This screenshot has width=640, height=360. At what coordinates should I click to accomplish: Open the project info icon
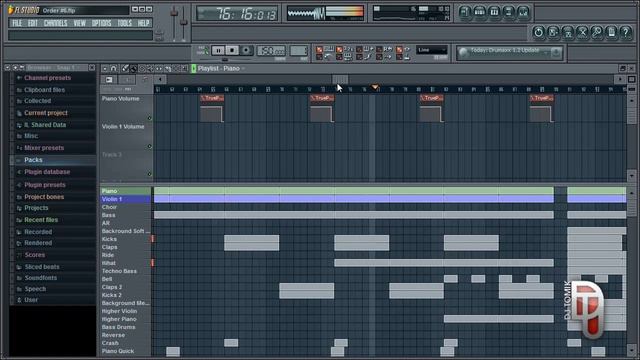[x=611, y=32]
